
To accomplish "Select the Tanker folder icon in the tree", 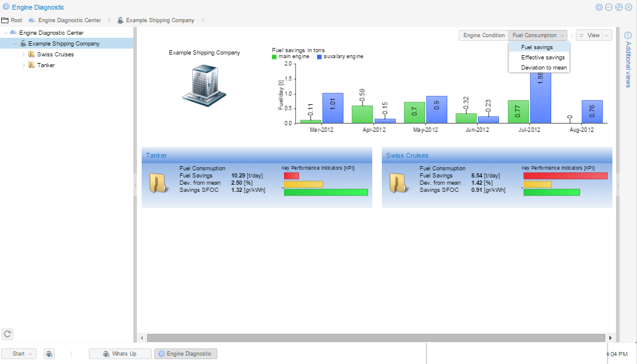I will coord(32,65).
